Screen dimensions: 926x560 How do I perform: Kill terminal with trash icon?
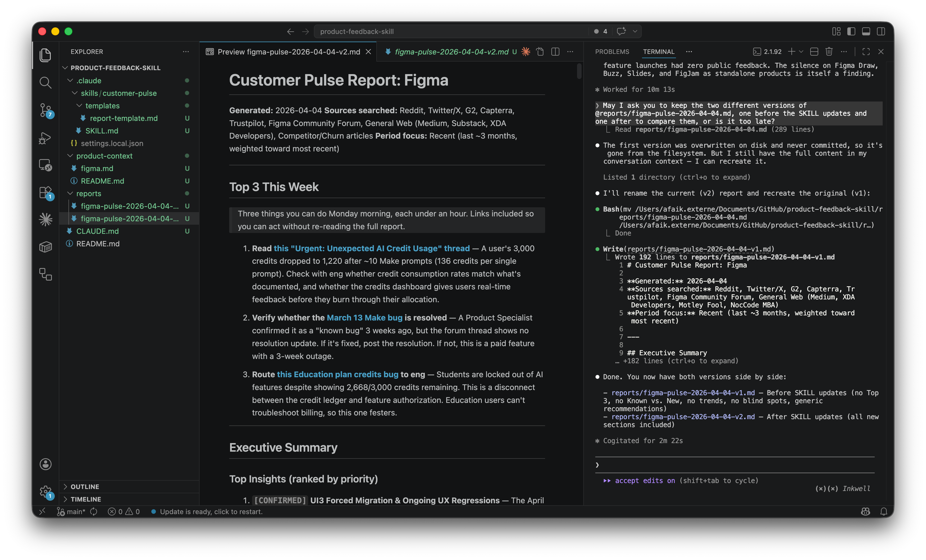pyautogui.click(x=829, y=52)
